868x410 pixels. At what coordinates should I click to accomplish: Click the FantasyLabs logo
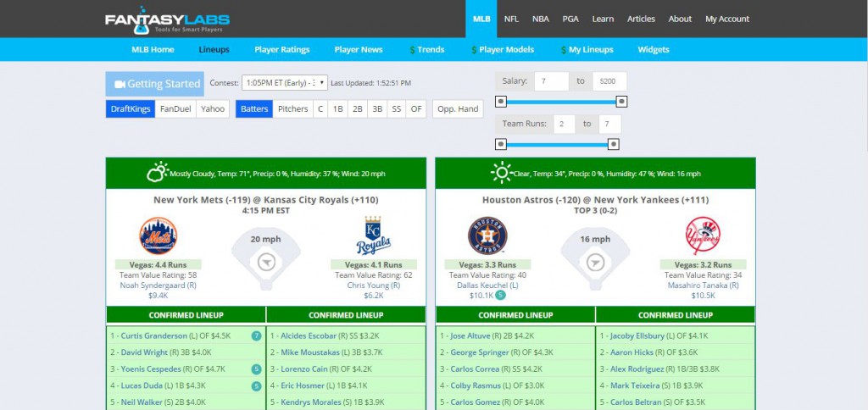(167, 20)
